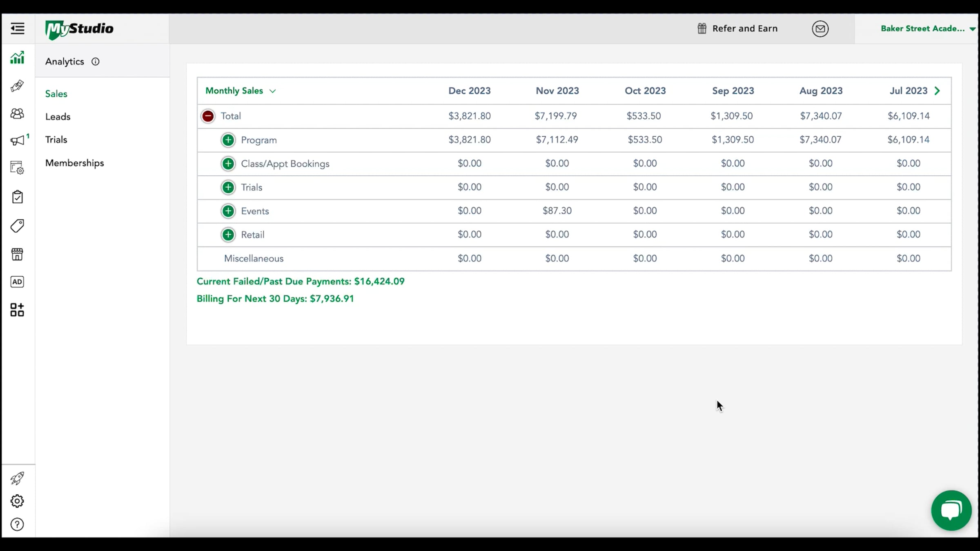This screenshot has height=551, width=980.
Task: Open Baker Street Academy account dropdown
Action: point(927,29)
